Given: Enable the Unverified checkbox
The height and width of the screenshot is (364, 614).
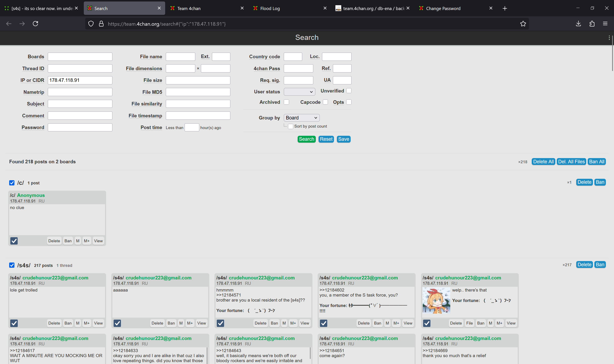Looking at the screenshot, I should coord(349,91).
